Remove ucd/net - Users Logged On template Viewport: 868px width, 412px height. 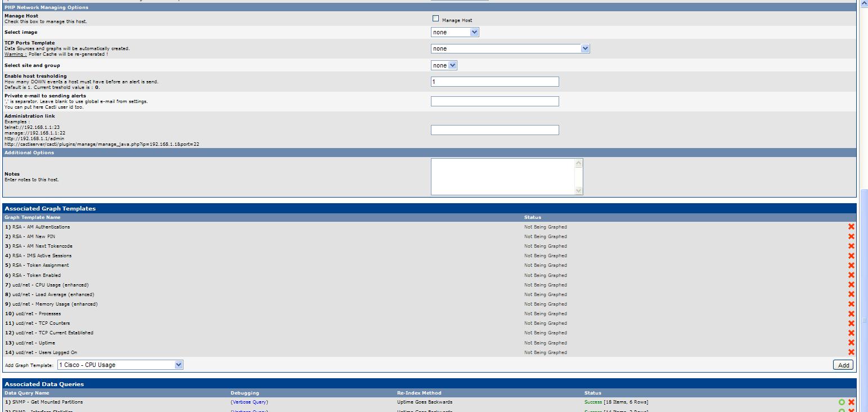point(851,352)
